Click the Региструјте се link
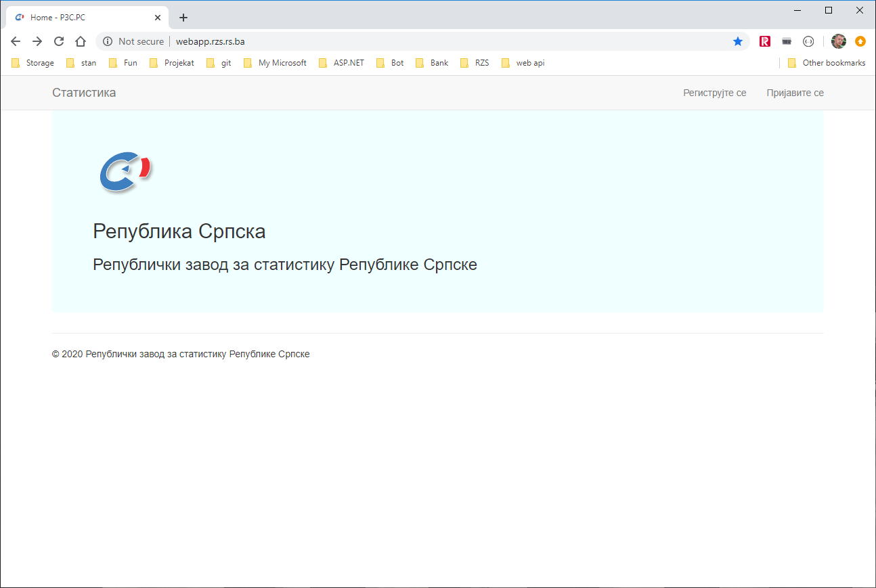Image resolution: width=876 pixels, height=588 pixels. pyautogui.click(x=714, y=93)
